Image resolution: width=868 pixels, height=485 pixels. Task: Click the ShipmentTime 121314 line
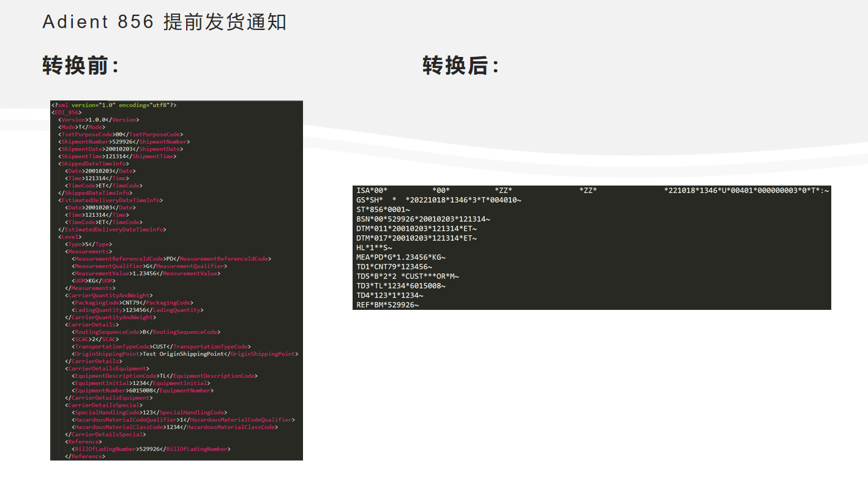(x=118, y=156)
